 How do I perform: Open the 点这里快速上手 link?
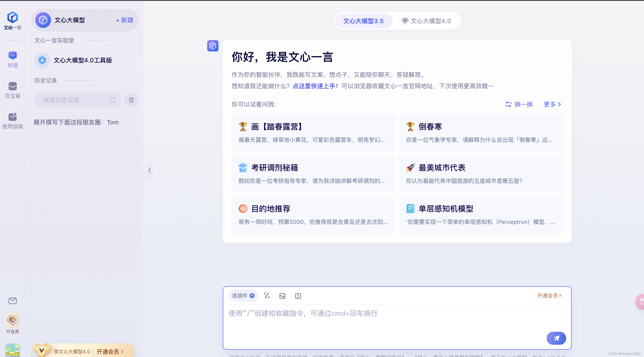point(315,86)
